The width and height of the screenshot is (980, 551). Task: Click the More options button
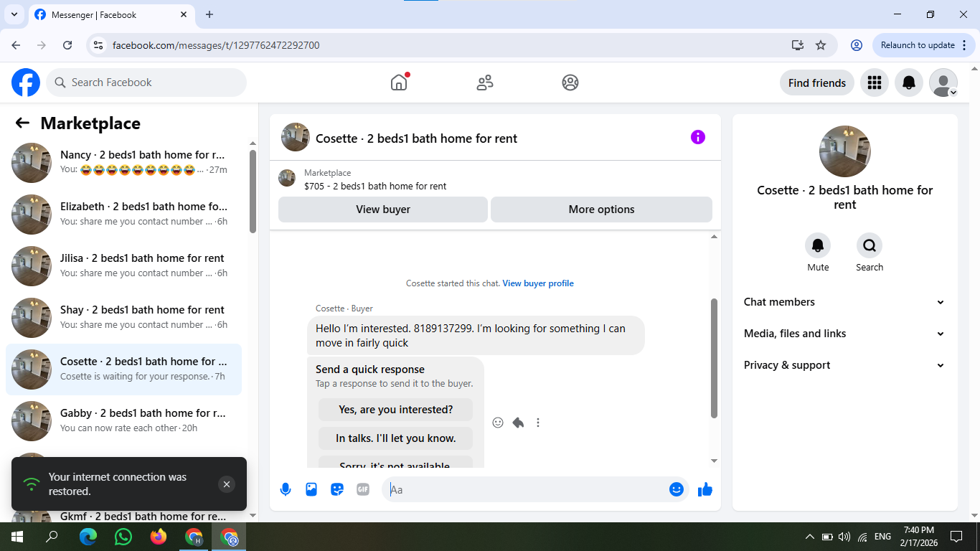point(601,209)
